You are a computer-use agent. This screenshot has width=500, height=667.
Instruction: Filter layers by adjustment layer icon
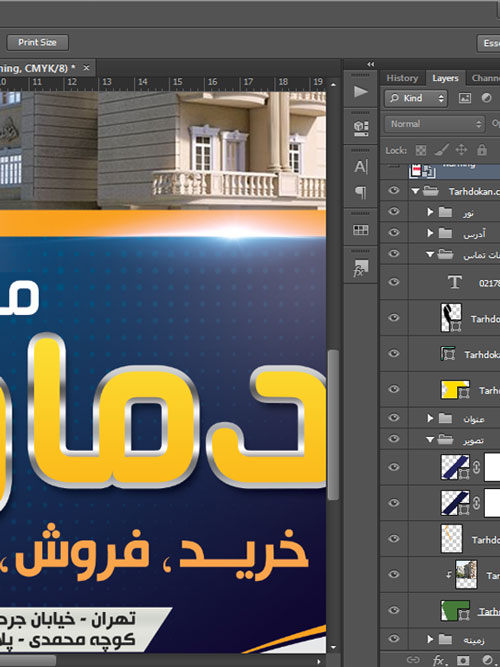[x=486, y=98]
